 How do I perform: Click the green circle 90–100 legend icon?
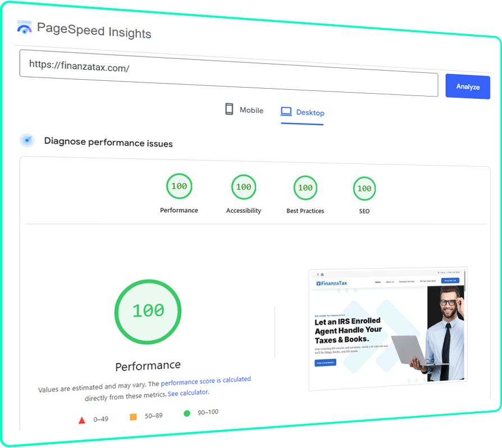coord(187,414)
